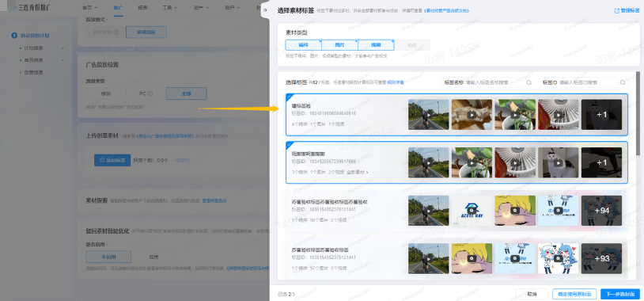Image resolution: width=644 pixels, height=301 pixels.
Task: Open +1 overflow thumbnail in second tag card
Action: point(602,163)
